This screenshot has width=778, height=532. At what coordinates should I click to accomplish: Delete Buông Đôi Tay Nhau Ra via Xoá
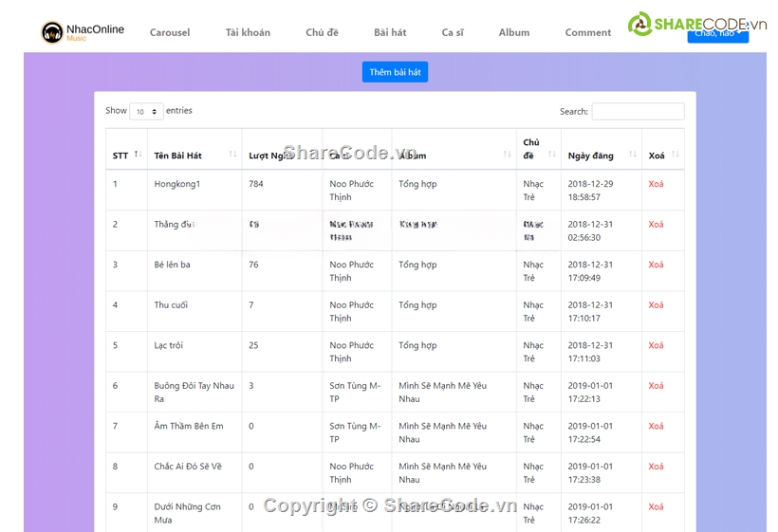point(656,386)
